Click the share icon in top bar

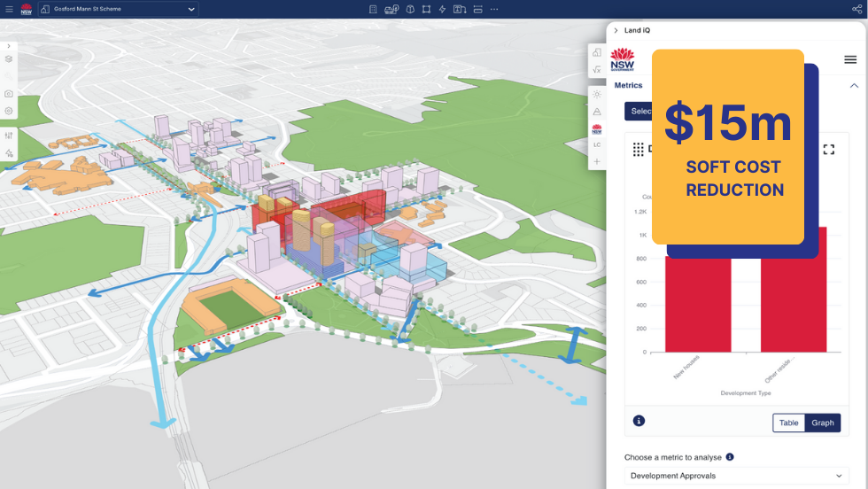click(x=856, y=9)
